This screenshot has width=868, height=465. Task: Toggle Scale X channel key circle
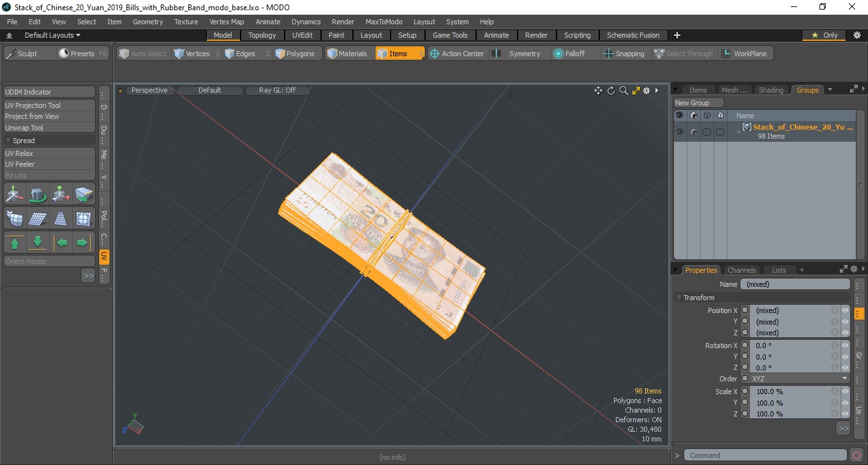(x=745, y=392)
